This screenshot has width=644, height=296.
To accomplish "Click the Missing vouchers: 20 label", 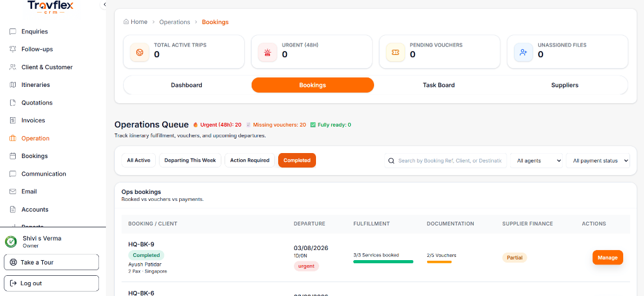I will 279,125.
